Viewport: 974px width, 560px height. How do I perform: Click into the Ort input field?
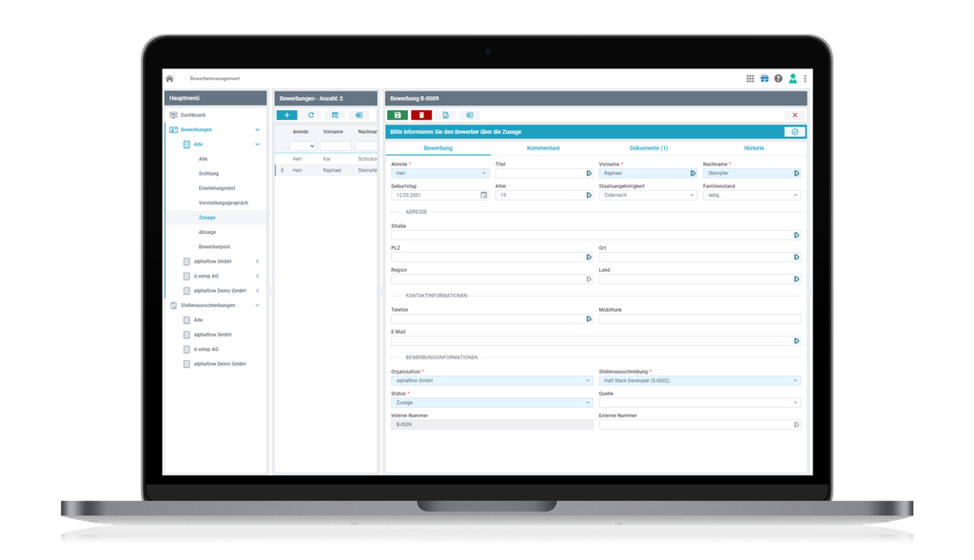tap(699, 257)
